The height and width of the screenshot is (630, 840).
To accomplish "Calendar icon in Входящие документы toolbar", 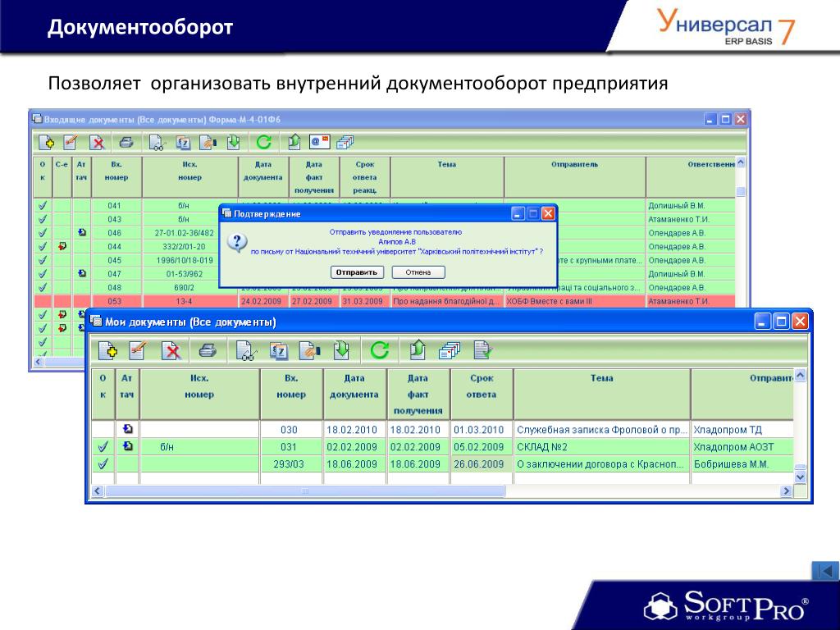I will pyautogui.click(x=183, y=143).
